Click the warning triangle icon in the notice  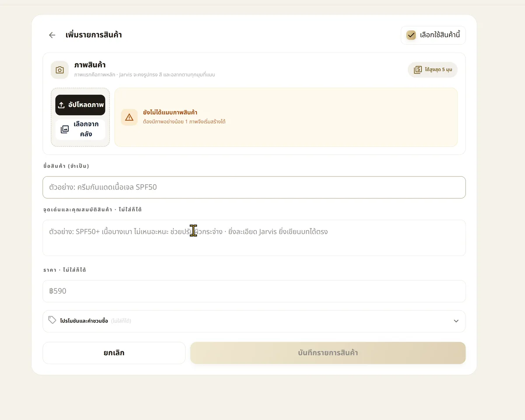click(x=129, y=117)
